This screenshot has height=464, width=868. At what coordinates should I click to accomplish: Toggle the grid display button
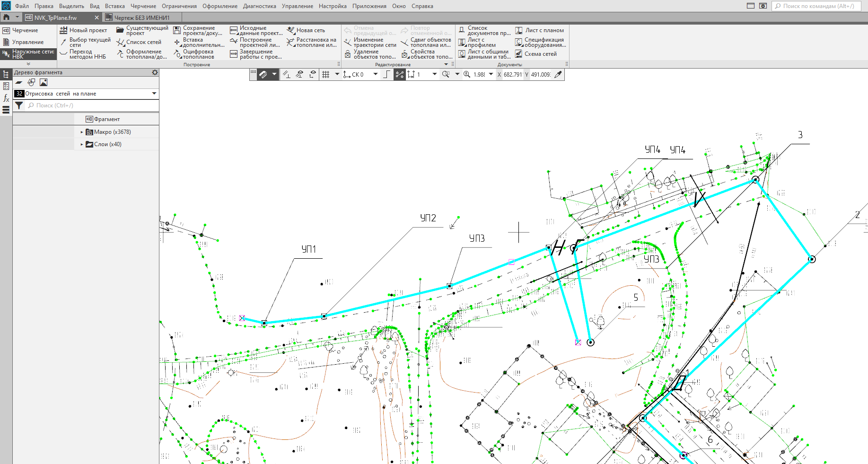click(325, 74)
